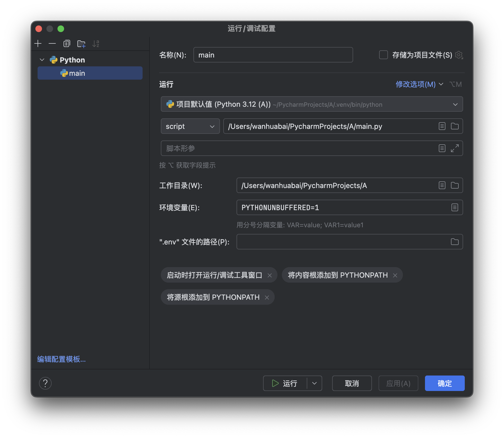504x438 pixels.
Task: Click the 确定 button
Action: [x=444, y=383]
